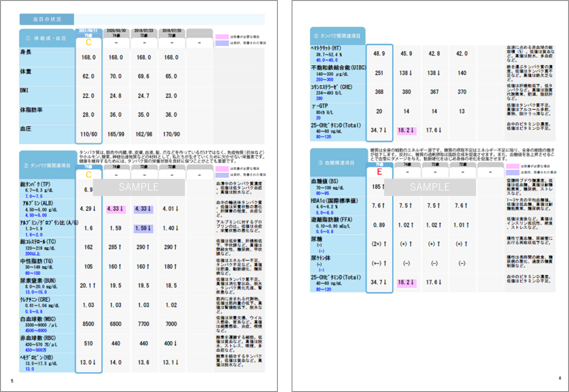The width and height of the screenshot is (569, 392).
Task: Click the blood glucose value 185
Action: click(379, 187)
